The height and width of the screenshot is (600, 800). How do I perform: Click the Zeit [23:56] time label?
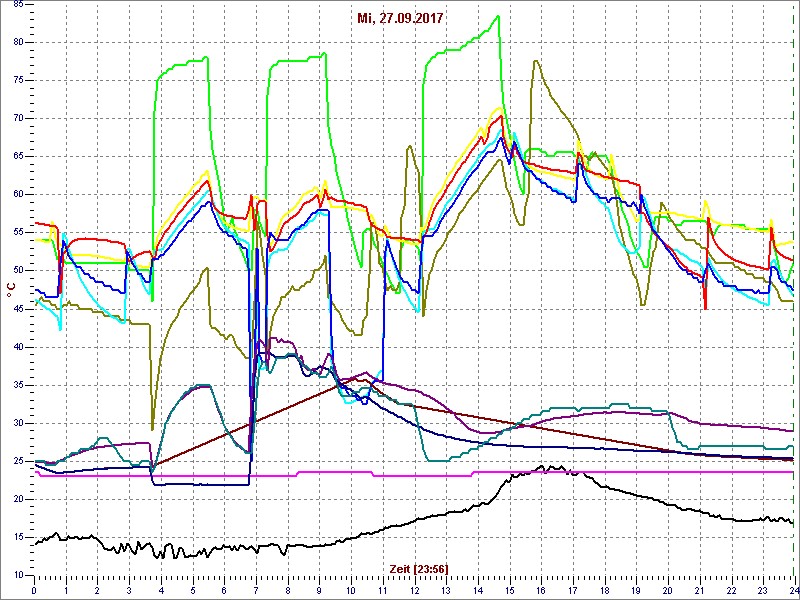coord(419,569)
